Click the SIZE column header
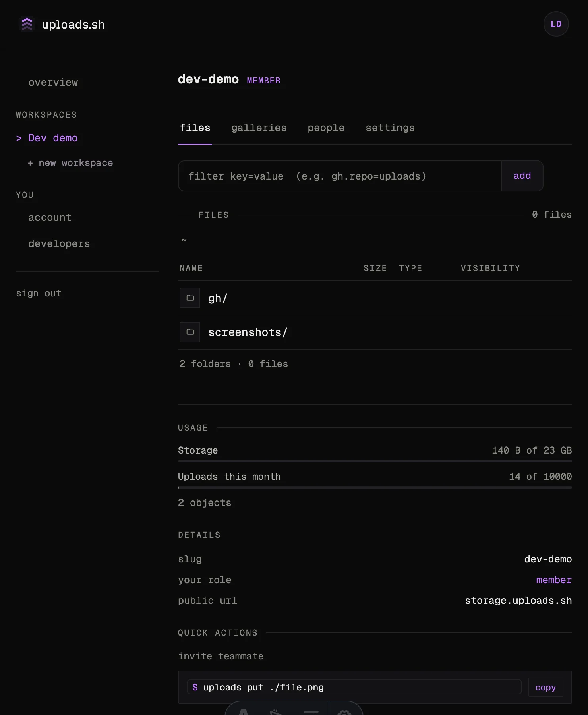The height and width of the screenshot is (715, 588). coord(375,268)
